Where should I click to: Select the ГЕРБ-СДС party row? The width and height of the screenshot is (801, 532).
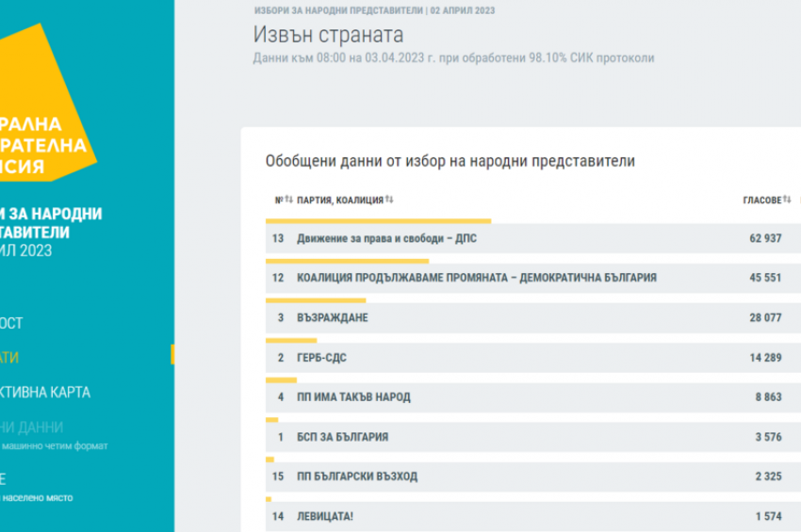(x=321, y=358)
